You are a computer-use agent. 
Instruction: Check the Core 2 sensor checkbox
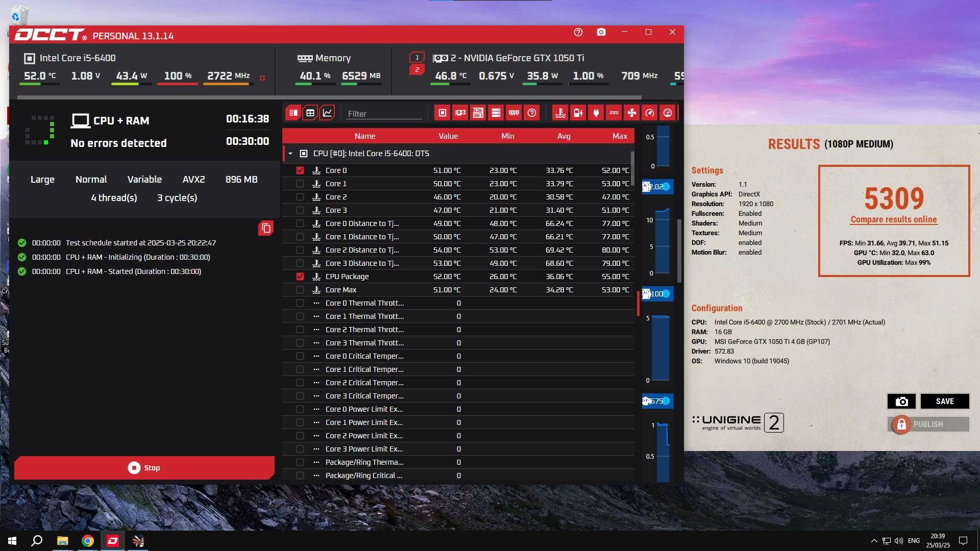click(x=300, y=197)
